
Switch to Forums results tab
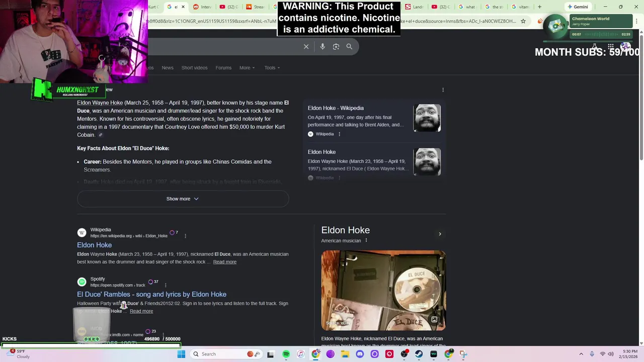pos(223,68)
